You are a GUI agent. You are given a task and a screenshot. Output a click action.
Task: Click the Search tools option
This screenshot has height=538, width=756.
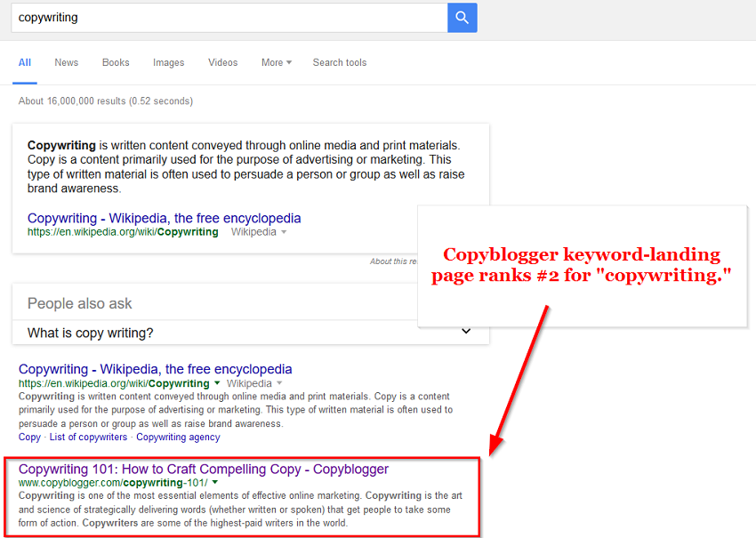pyautogui.click(x=339, y=63)
